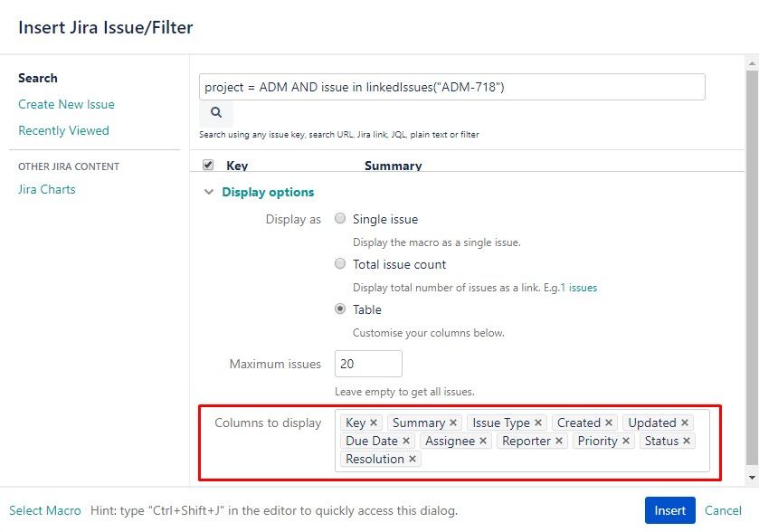
Task: Click empty area of Columns to display field
Action: (562, 459)
